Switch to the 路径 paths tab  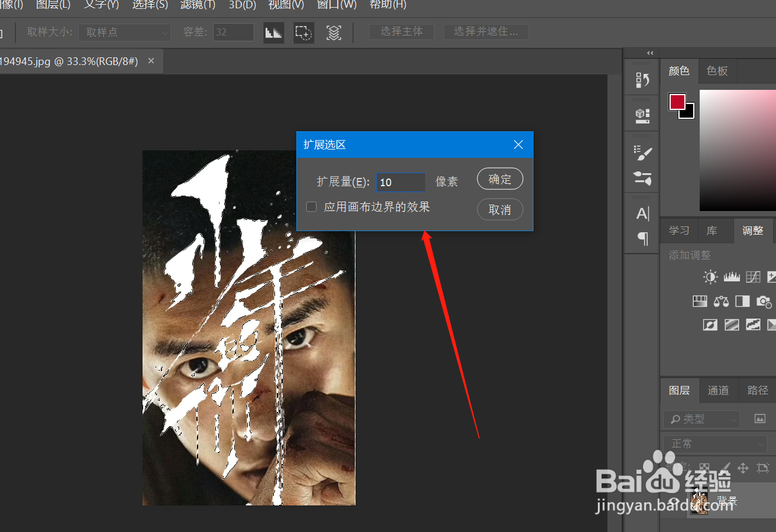tap(758, 390)
